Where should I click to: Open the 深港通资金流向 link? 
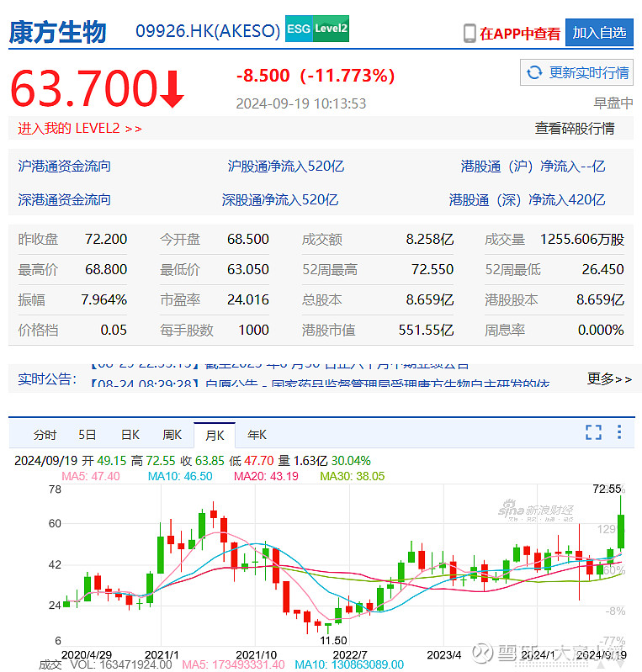tap(64, 199)
